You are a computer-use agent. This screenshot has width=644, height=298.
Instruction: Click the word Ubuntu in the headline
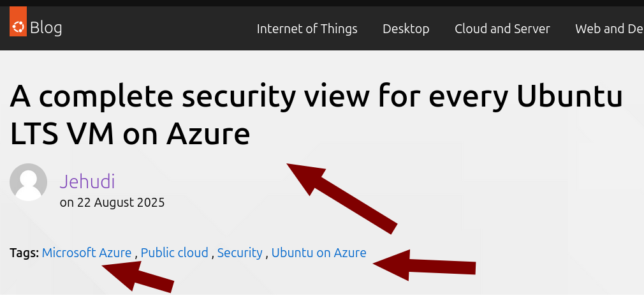pyautogui.click(x=569, y=96)
